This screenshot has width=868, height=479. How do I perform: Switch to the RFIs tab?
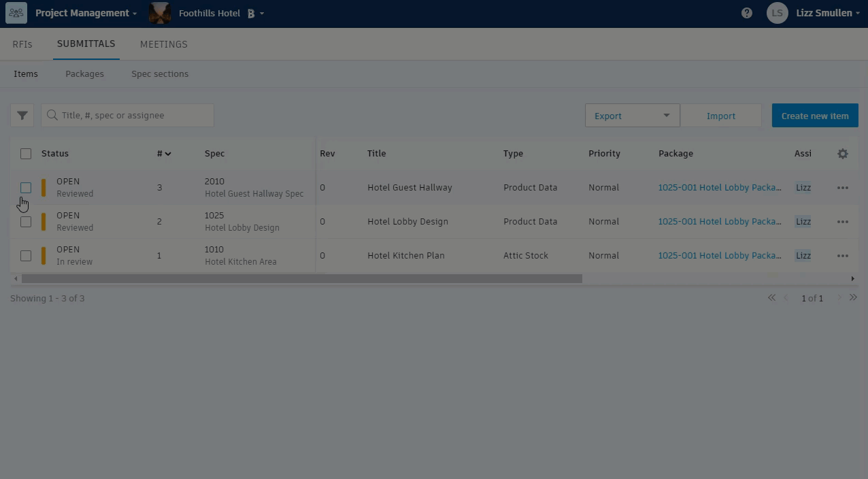pyautogui.click(x=22, y=44)
